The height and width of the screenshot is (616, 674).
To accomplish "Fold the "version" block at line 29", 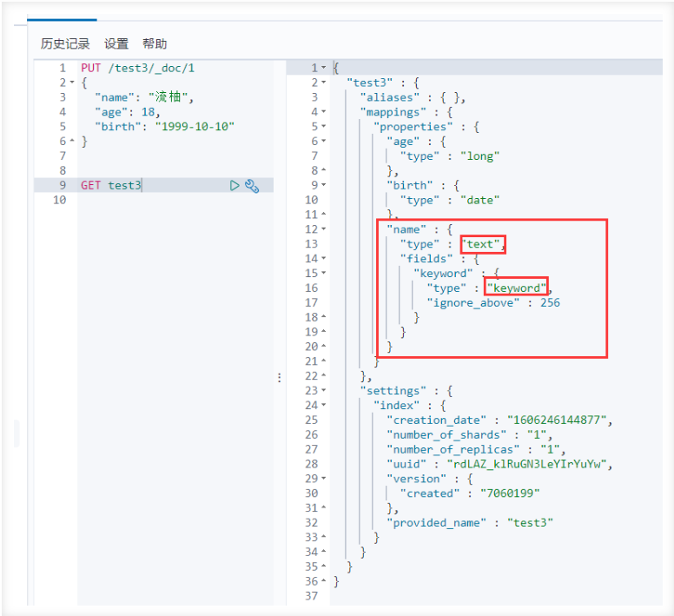I will (324, 479).
